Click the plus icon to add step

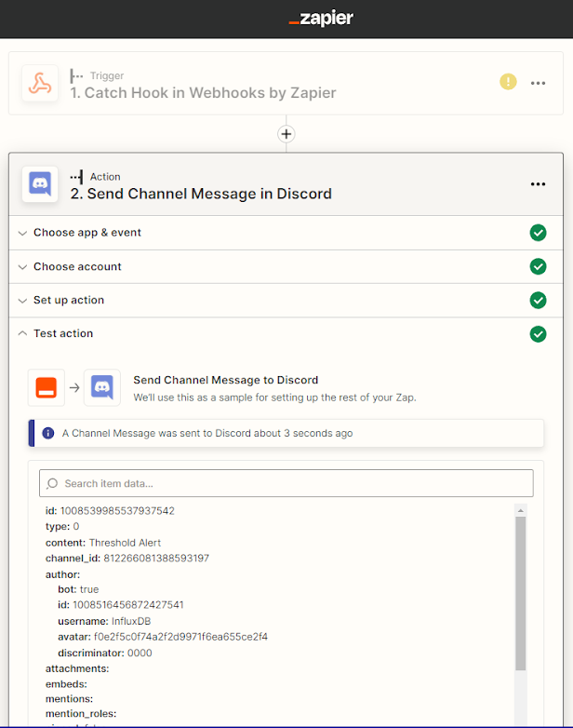pyautogui.click(x=286, y=134)
